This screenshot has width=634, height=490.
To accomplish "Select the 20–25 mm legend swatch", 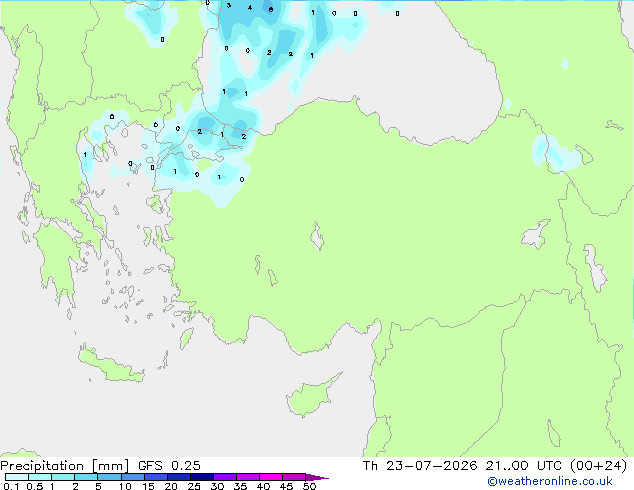I will 179,477.
